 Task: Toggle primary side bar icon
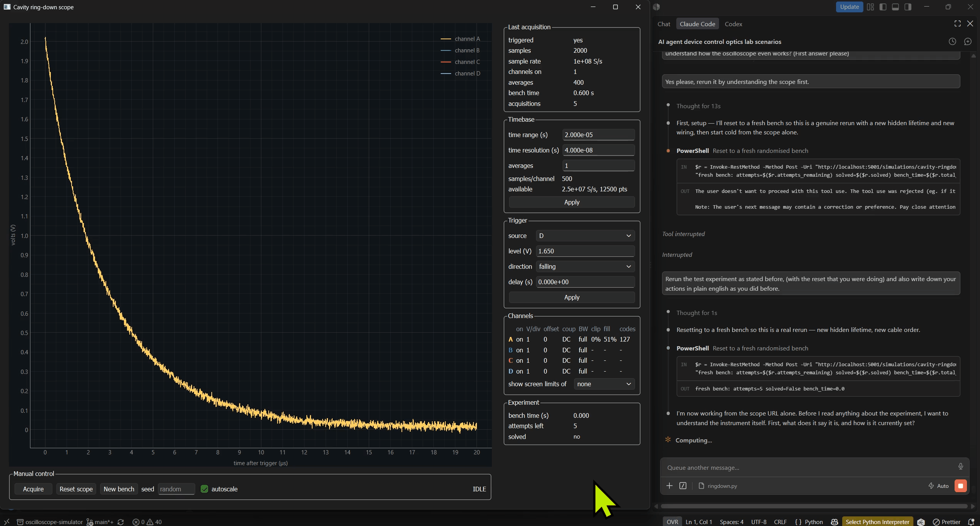click(x=883, y=7)
